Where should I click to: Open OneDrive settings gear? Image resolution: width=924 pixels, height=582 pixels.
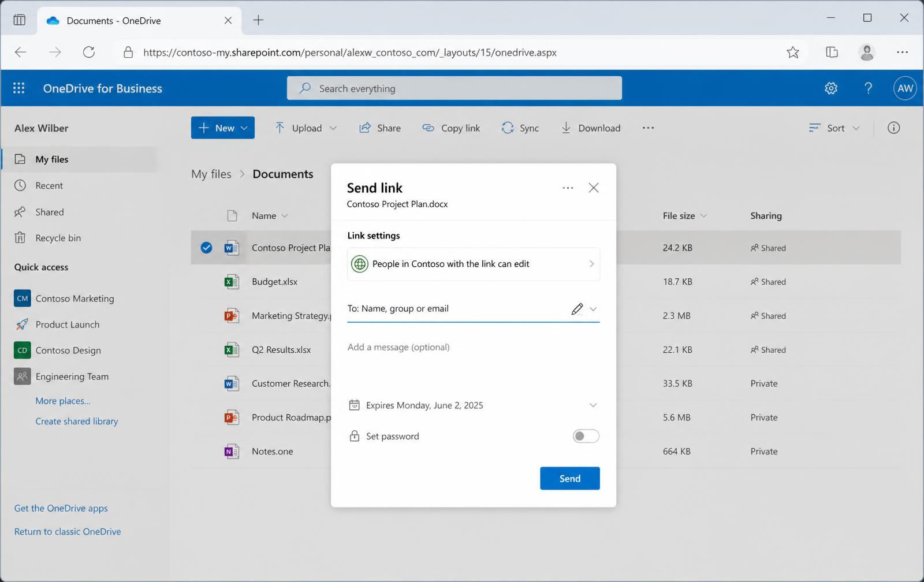[x=831, y=88]
